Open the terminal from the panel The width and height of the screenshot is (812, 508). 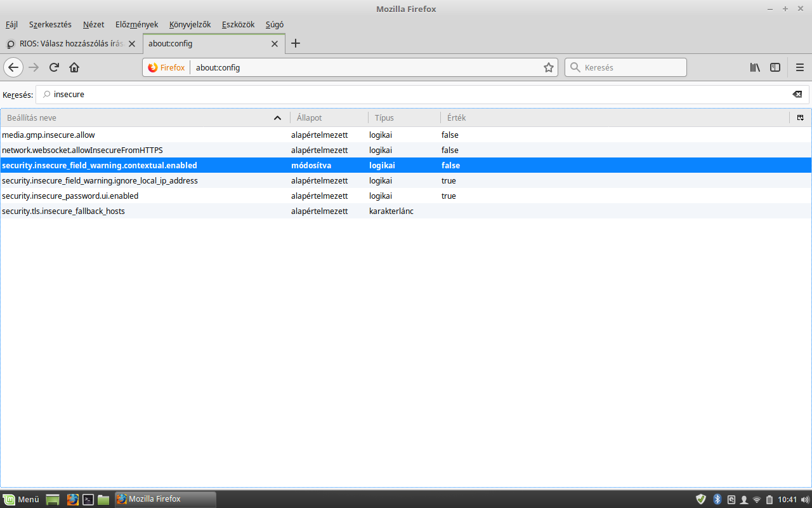pyautogui.click(x=88, y=499)
